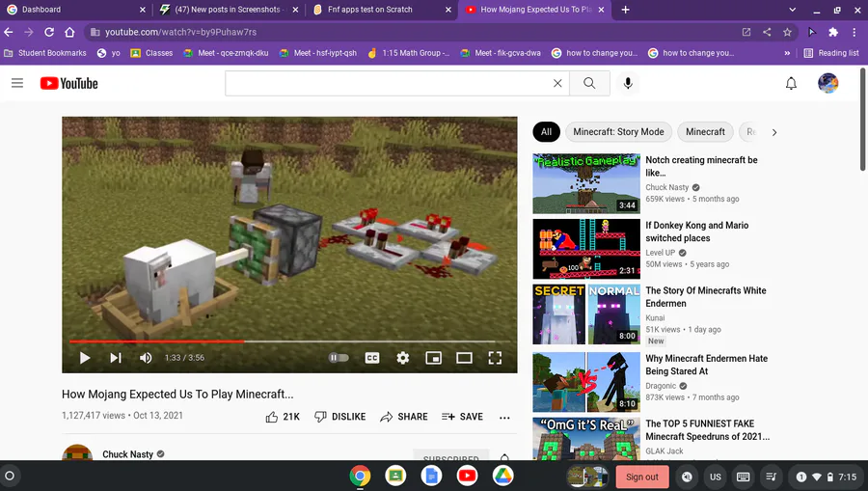Image resolution: width=868 pixels, height=491 pixels.
Task: Open the US keyboard input selector
Action: 716,477
